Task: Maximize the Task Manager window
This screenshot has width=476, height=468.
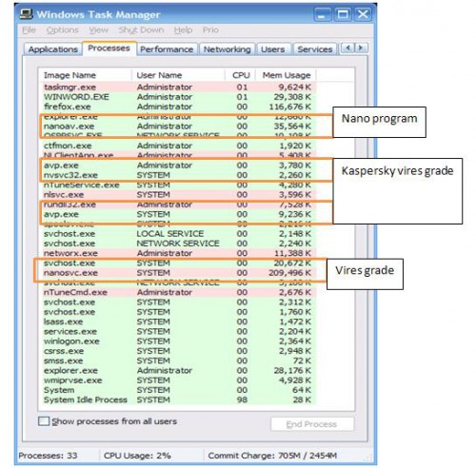Action: 343,14
